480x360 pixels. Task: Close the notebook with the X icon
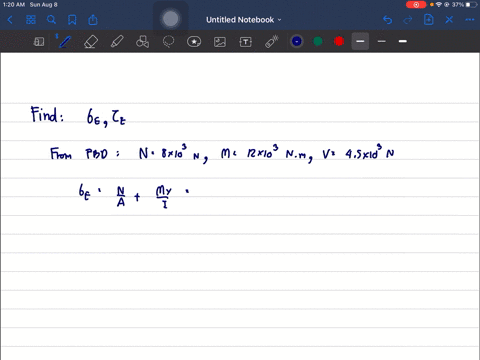click(x=449, y=20)
